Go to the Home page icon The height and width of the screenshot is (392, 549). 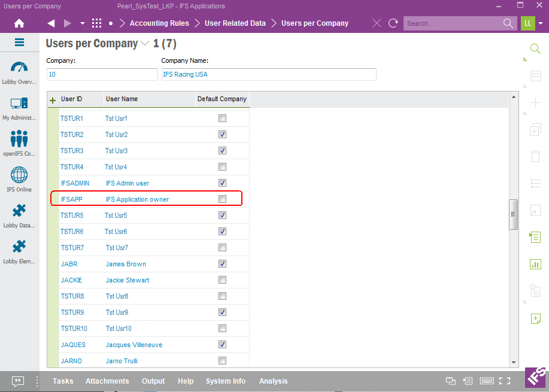pos(19,23)
